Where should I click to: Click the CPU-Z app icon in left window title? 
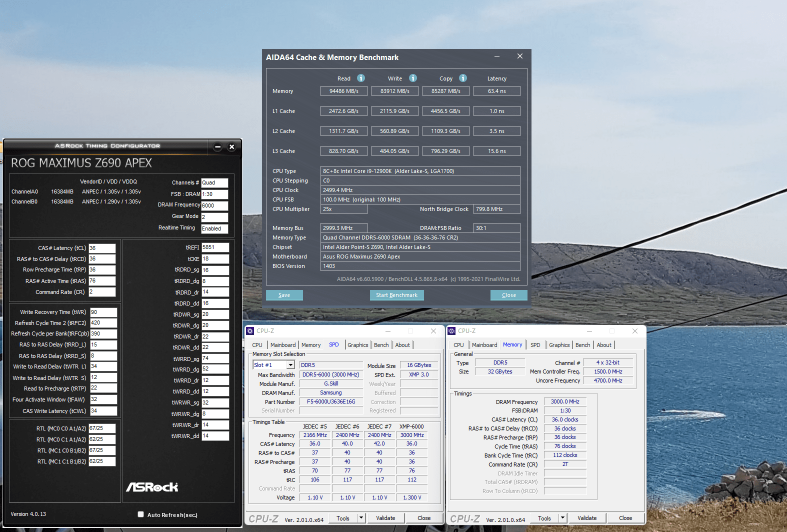pyautogui.click(x=250, y=331)
